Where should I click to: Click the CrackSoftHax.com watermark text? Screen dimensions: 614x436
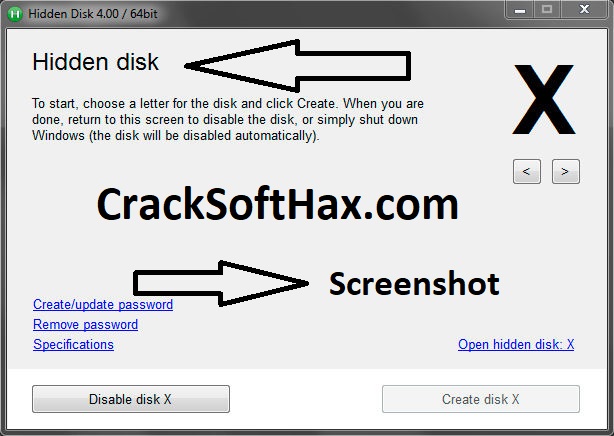pyautogui.click(x=277, y=204)
